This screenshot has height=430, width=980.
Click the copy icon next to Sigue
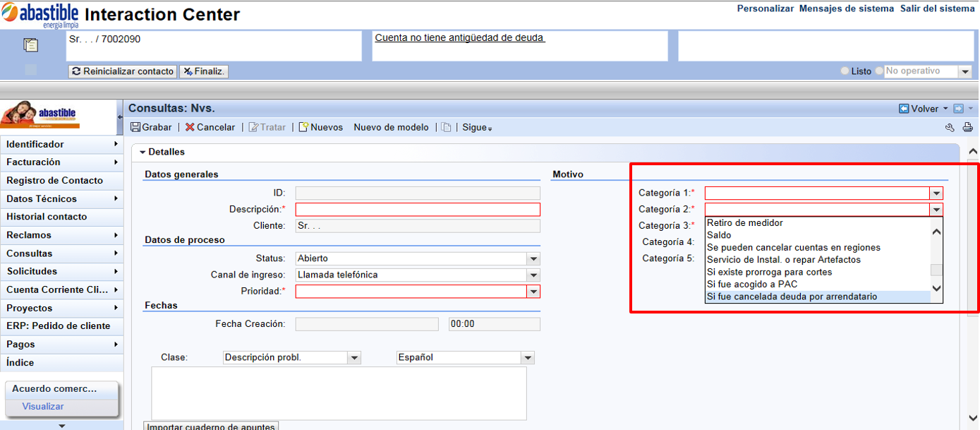pyautogui.click(x=447, y=127)
